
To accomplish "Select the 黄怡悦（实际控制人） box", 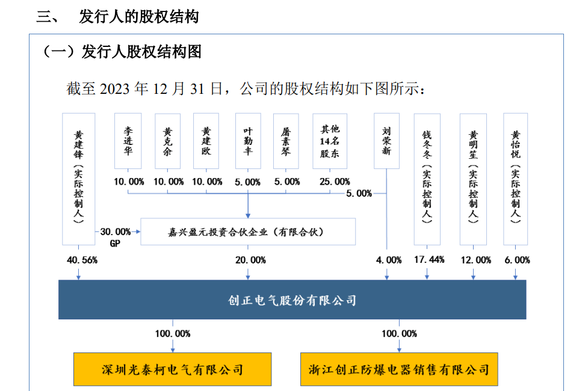I will pyautogui.click(x=516, y=179).
